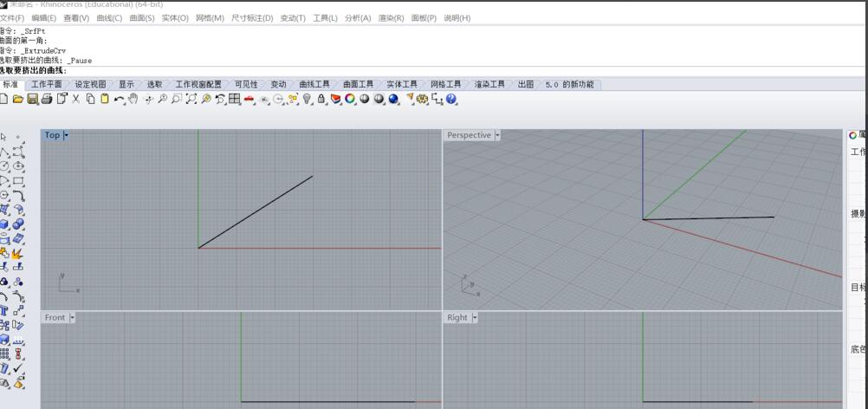The image size is (868, 409).
Task: Open the 实体(O) menu
Action: tap(175, 17)
